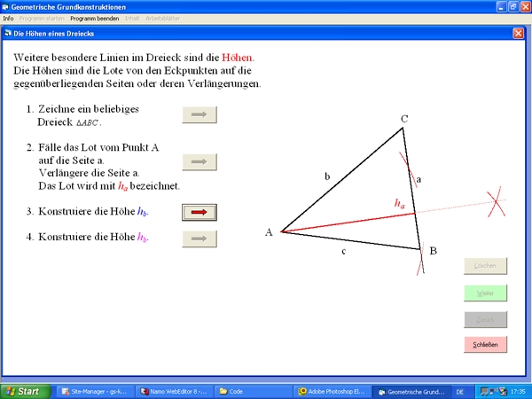Close the Die Höhen eines Dreiecks dialog
The image size is (532, 399).
(518, 33)
